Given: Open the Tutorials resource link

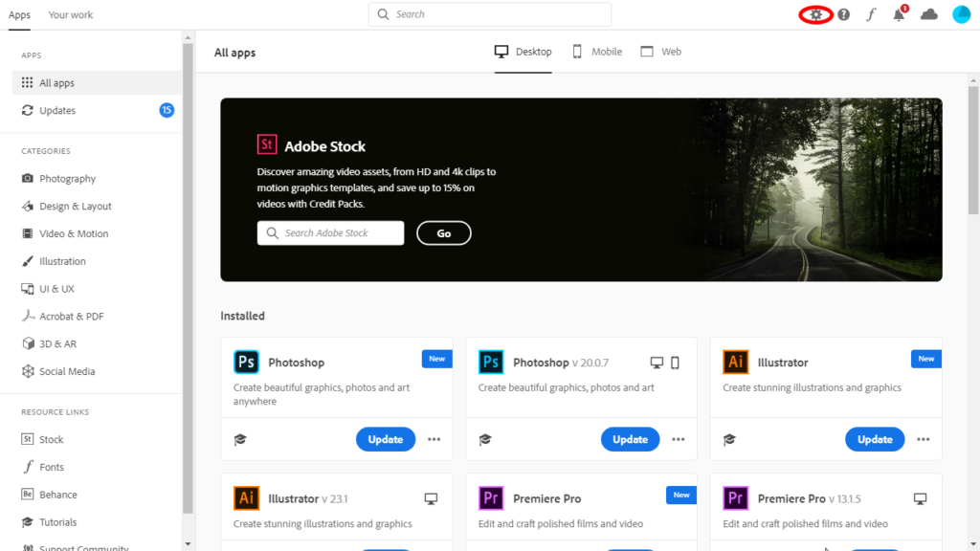Looking at the screenshot, I should (x=50, y=521).
